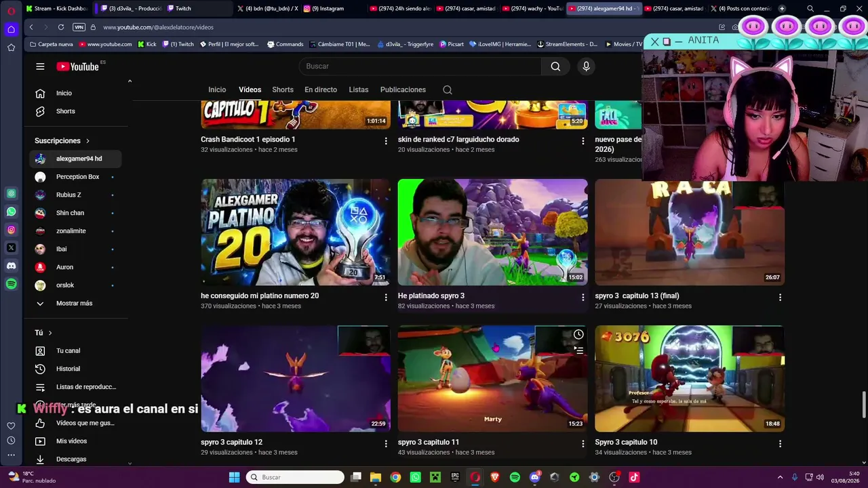Open the video title spyro 3 capitulo 12

point(231,442)
